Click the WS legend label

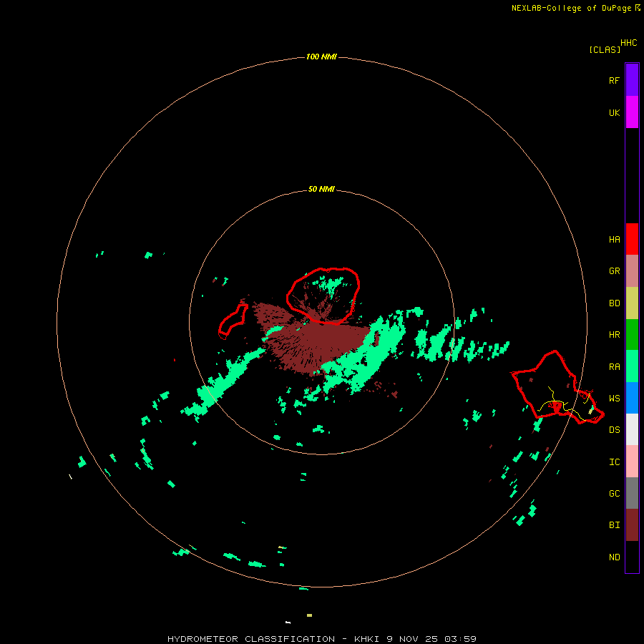614,399
